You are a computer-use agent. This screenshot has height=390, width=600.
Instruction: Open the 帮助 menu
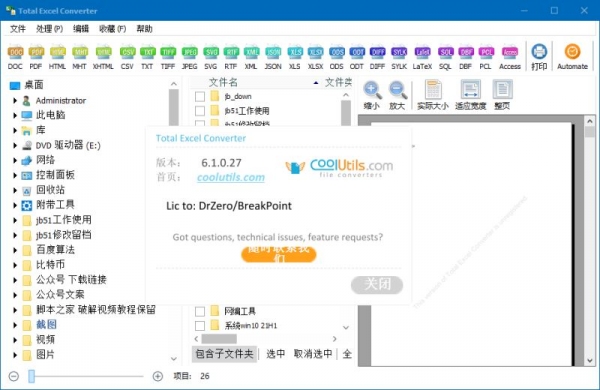coord(145,29)
